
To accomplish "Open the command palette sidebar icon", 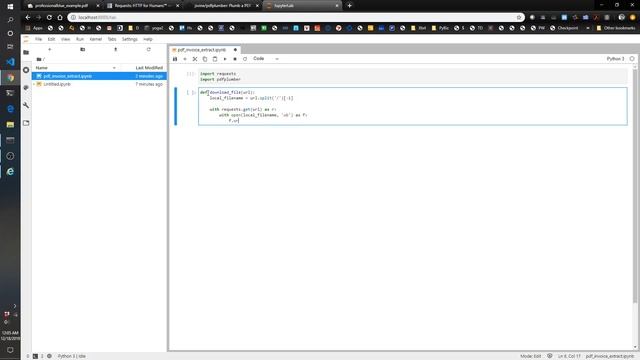I will click(26, 88).
